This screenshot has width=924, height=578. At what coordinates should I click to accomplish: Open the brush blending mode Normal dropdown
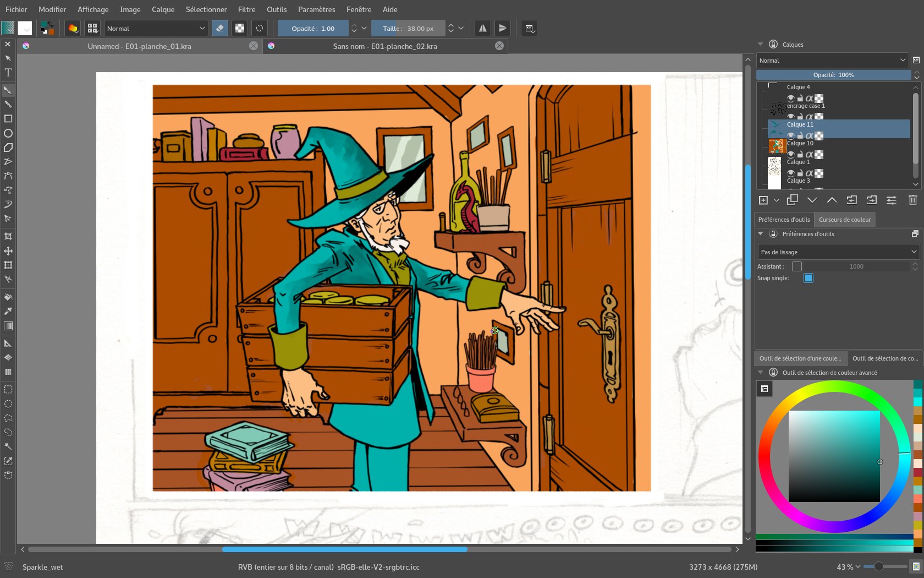pos(156,28)
